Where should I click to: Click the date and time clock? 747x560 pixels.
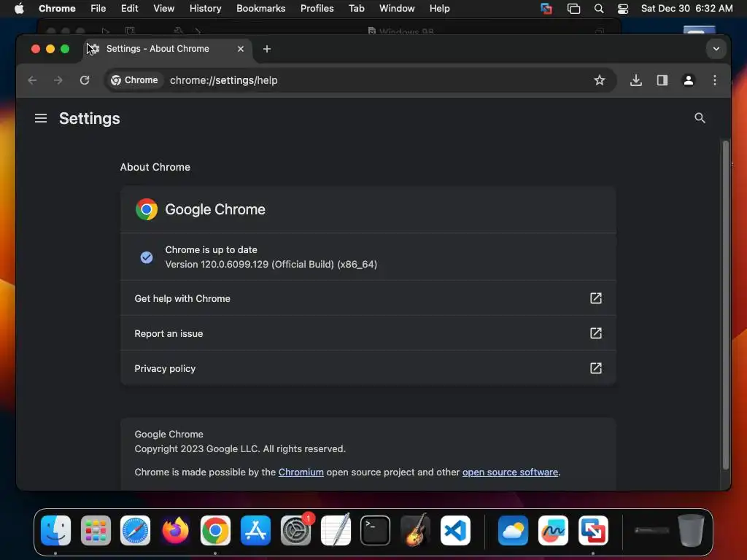(686, 9)
